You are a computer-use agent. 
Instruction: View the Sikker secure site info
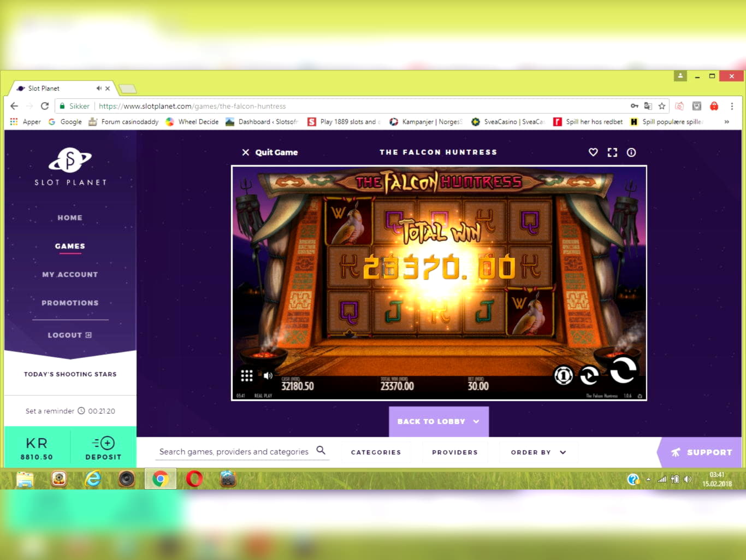coord(74,106)
